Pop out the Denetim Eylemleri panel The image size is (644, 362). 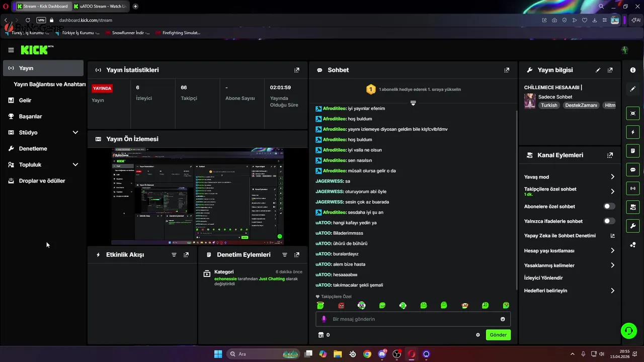(x=297, y=255)
